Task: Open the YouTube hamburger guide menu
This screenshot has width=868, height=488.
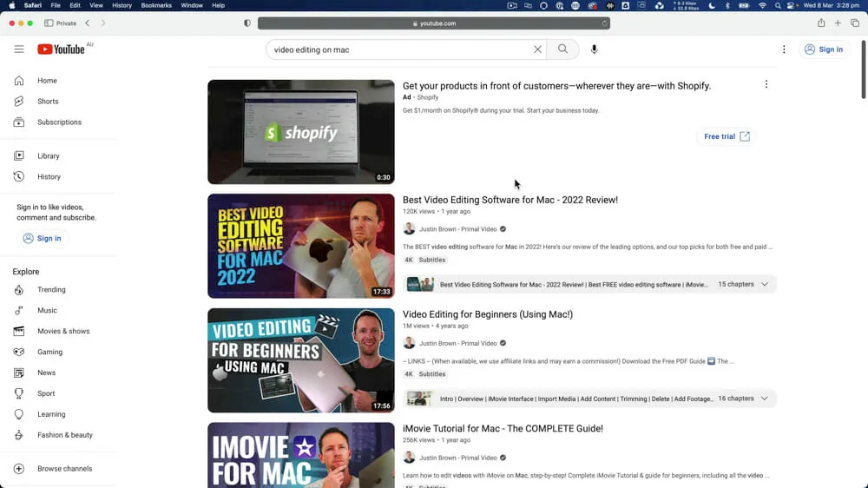Action: pos(19,49)
